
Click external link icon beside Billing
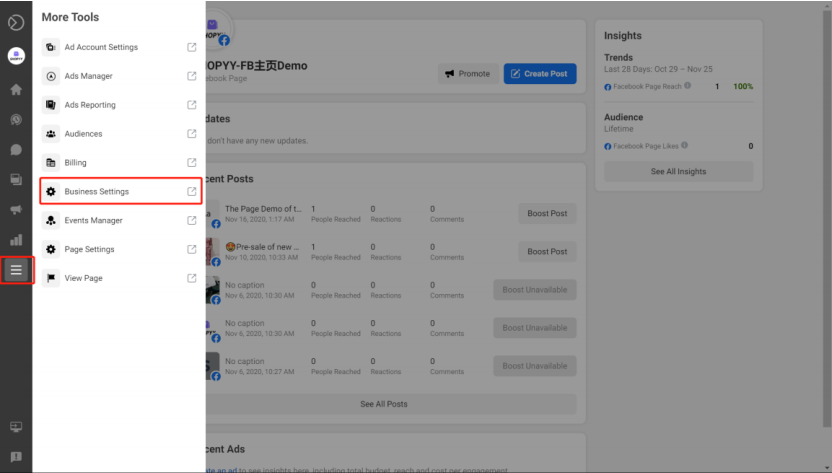tap(192, 162)
